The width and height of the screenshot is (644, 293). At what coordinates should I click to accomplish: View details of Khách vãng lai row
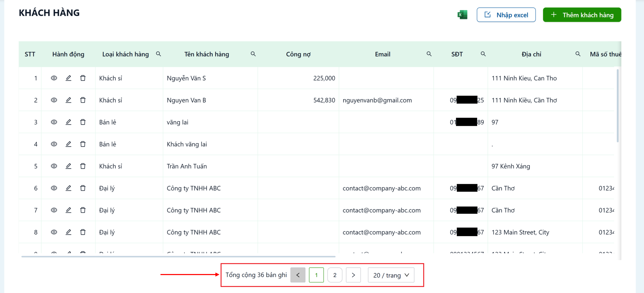[x=54, y=144]
